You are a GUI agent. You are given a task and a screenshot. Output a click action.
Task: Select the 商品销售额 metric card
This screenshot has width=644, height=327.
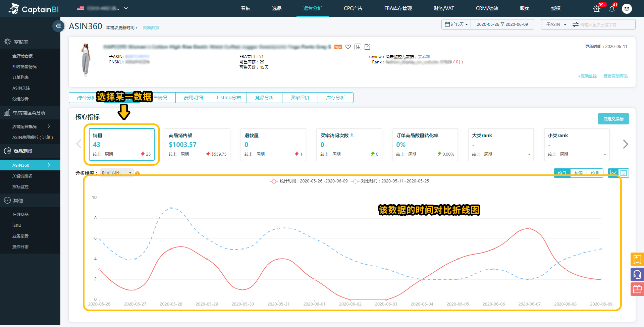click(198, 145)
